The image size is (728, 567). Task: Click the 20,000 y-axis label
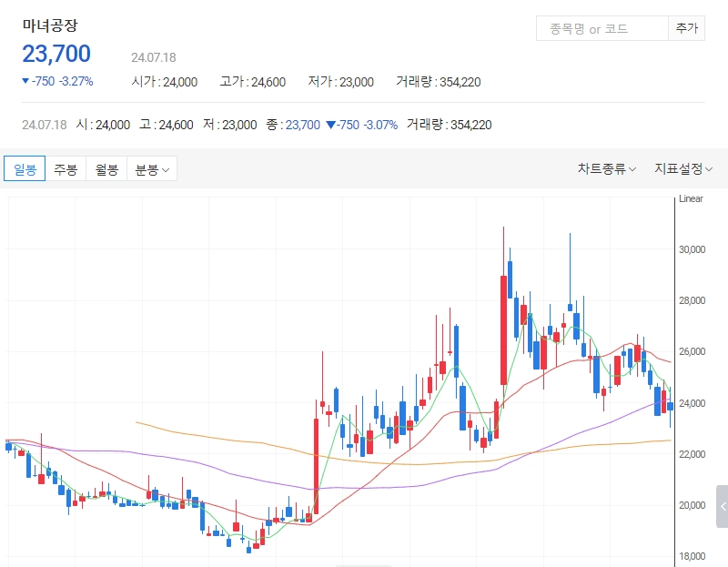coord(692,505)
